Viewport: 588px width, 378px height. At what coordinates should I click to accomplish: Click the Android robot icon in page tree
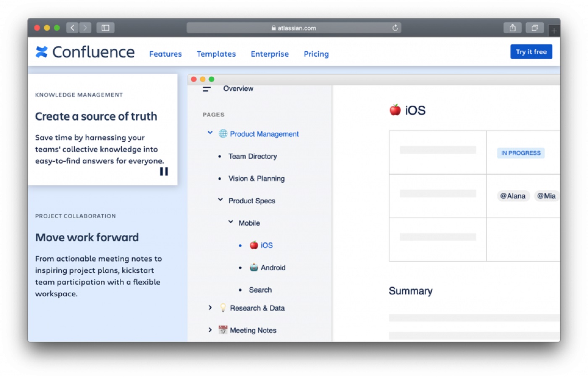[x=254, y=267]
